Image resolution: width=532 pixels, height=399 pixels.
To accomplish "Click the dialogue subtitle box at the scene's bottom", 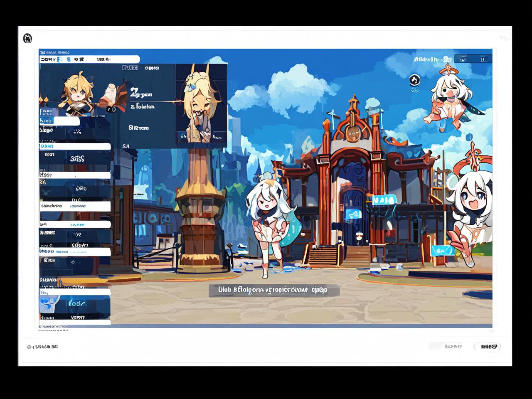I will (x=274, y=290).
